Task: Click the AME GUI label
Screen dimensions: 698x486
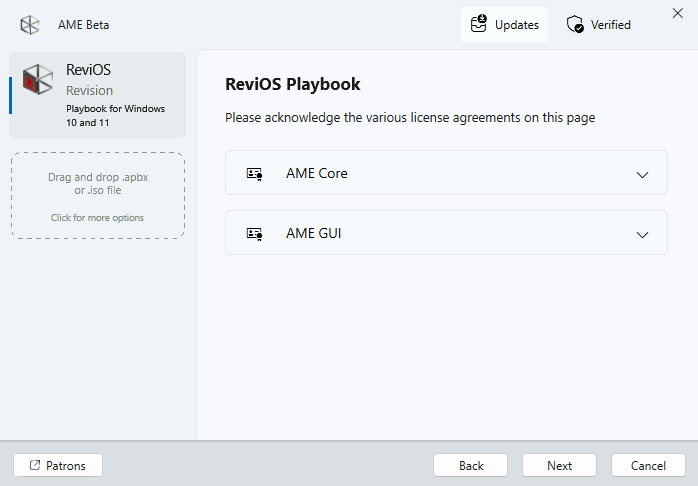Action: coord(313,233)
